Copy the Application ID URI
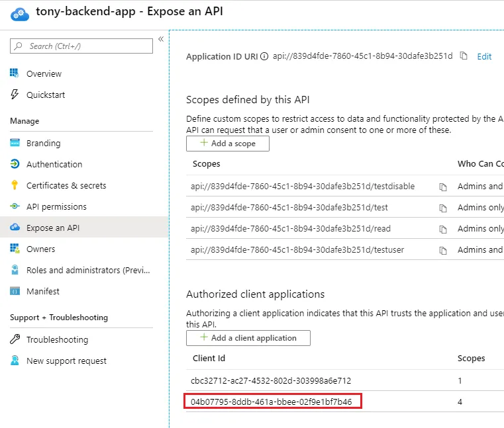504x428 pixels. pos(464,56)
